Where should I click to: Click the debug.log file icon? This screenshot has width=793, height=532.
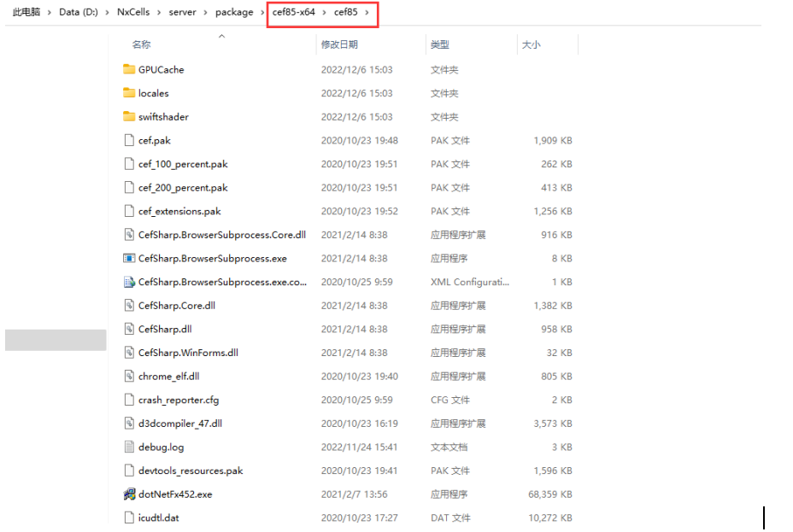point(129,447)
